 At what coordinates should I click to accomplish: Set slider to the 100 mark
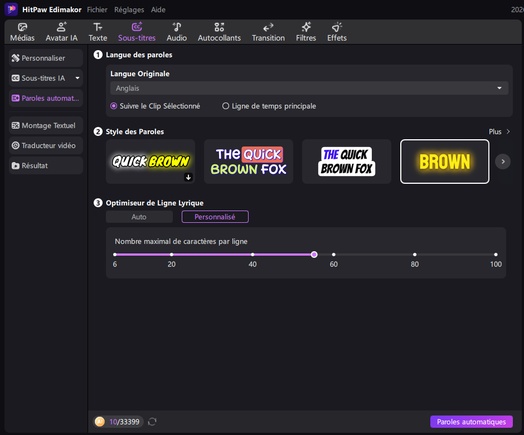(496, 255)
